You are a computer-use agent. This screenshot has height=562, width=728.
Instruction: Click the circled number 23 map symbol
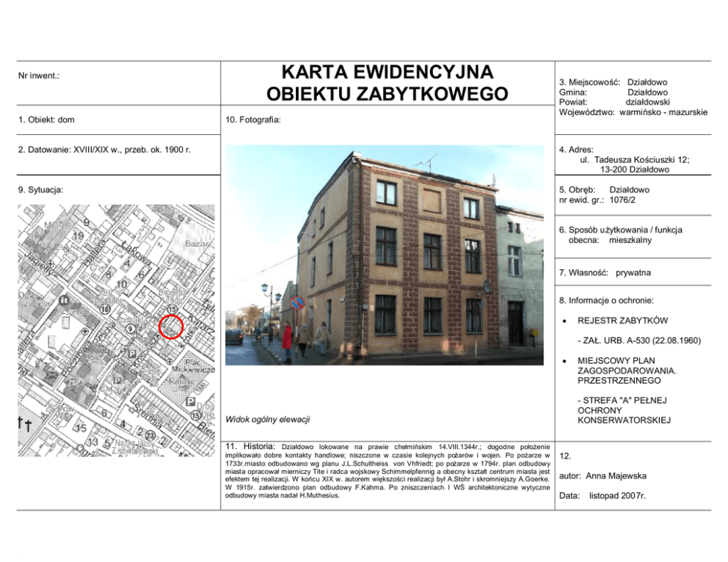pyautogui.click(x=150, y=437)
